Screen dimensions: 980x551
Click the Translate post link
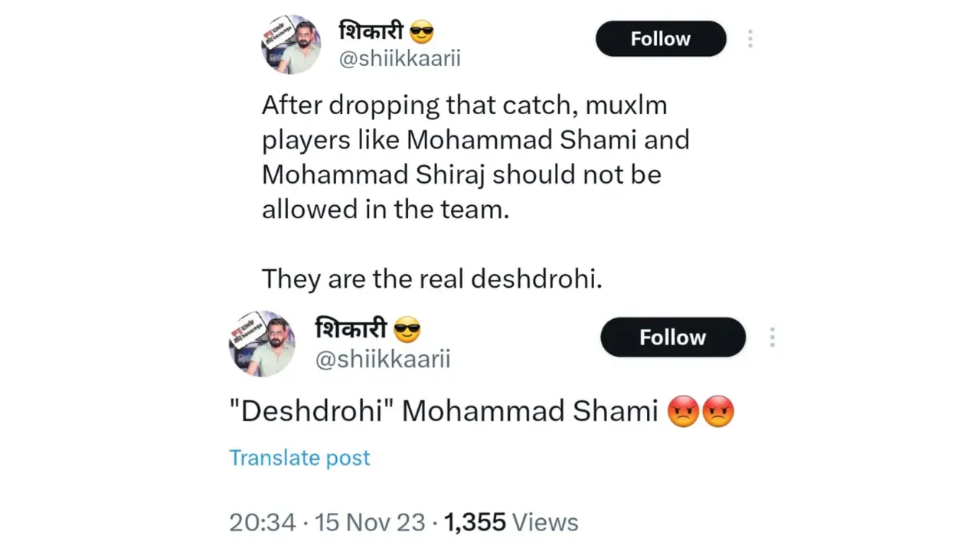299,458
